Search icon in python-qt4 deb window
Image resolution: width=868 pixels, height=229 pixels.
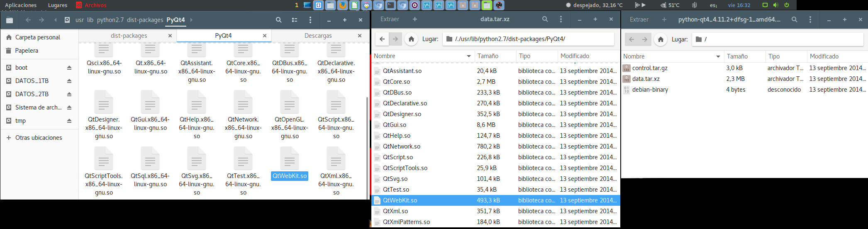795,19
